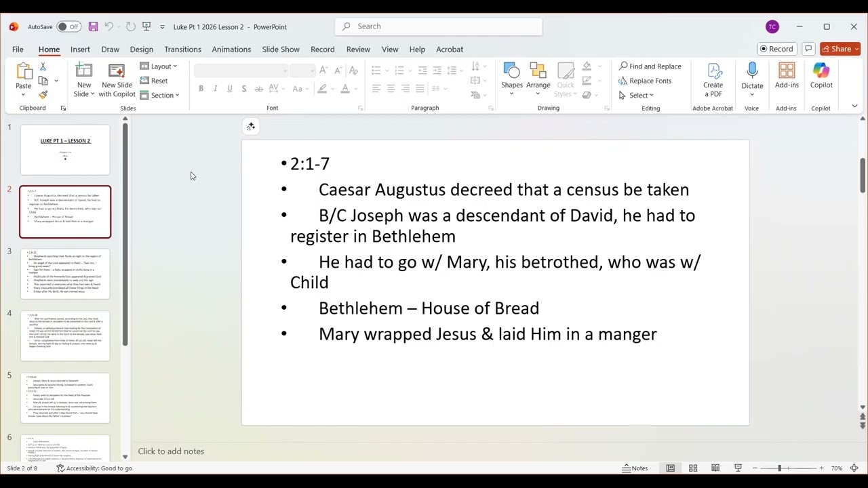Click the Undo icon in the quick access toolbar
The height and width of the screenshot is (488, 868).
click(109, 26)
